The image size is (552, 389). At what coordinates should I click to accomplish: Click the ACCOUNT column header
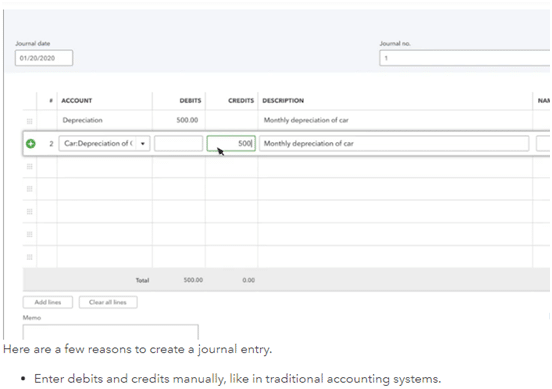point(76,101)
